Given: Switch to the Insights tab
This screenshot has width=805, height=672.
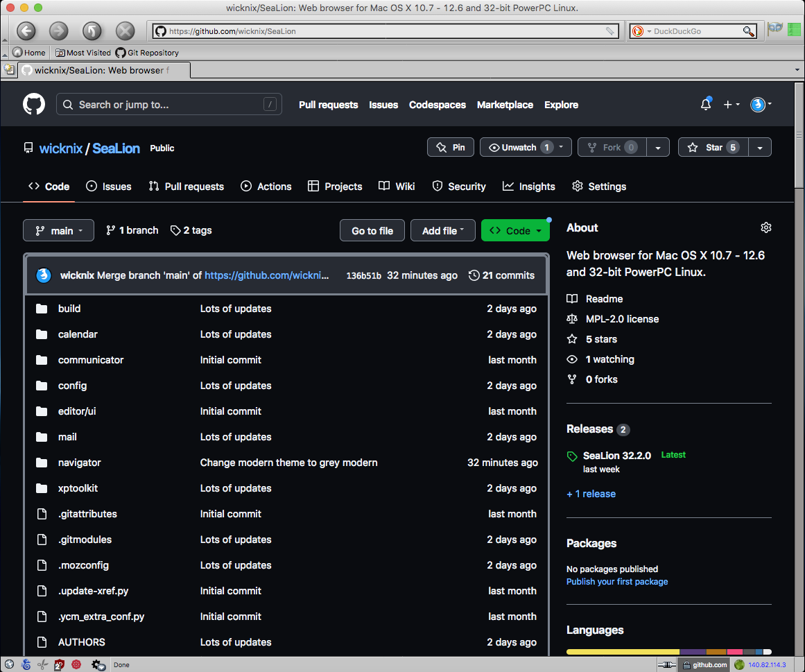Looking at the screenshot, I should [x=529, y=187].
